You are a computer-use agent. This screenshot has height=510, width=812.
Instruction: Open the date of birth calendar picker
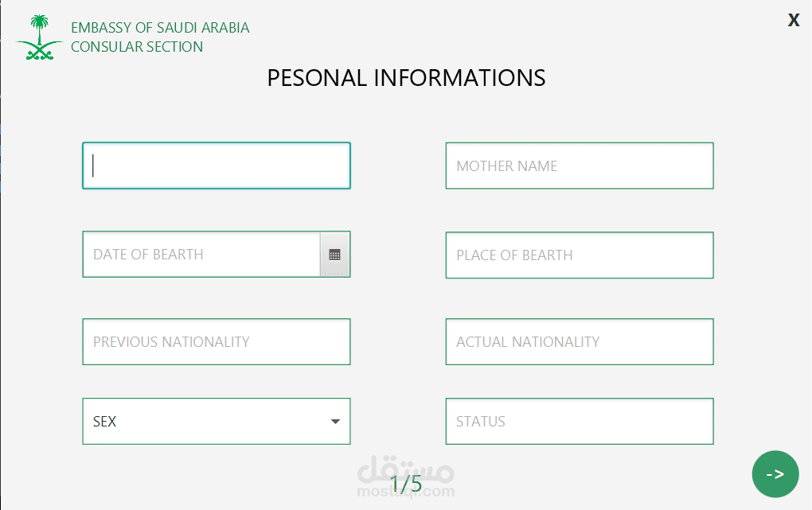[x=334, y=255]
